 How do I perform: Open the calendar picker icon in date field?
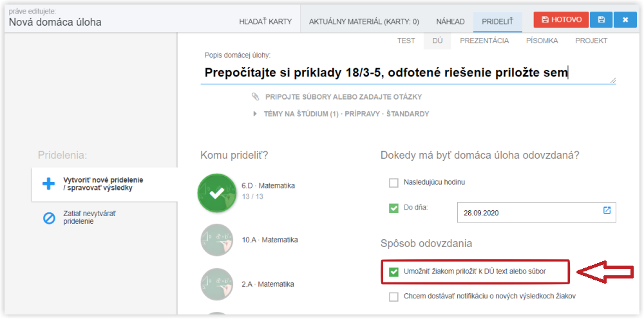(607, 210)
